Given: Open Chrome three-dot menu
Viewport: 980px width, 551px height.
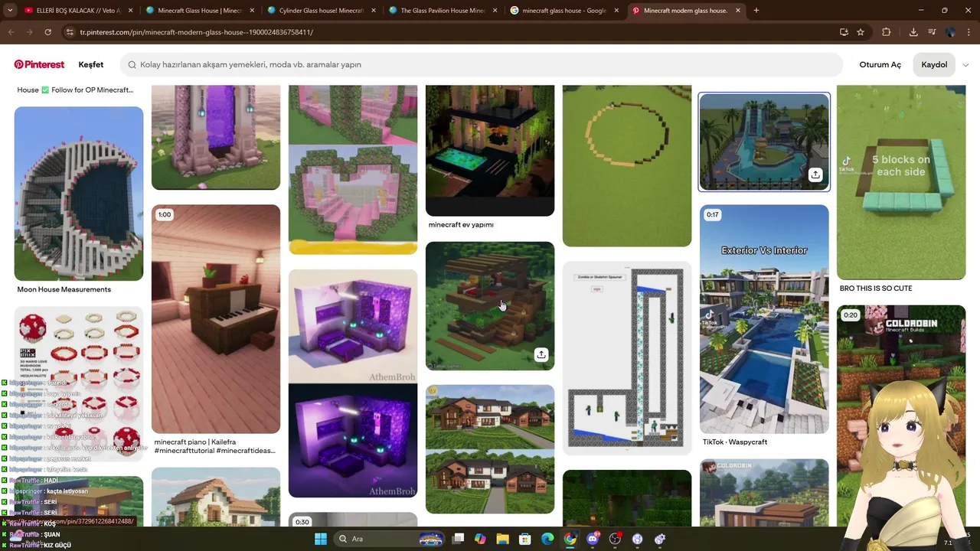Looking at the screenshot, I should 969,32.
